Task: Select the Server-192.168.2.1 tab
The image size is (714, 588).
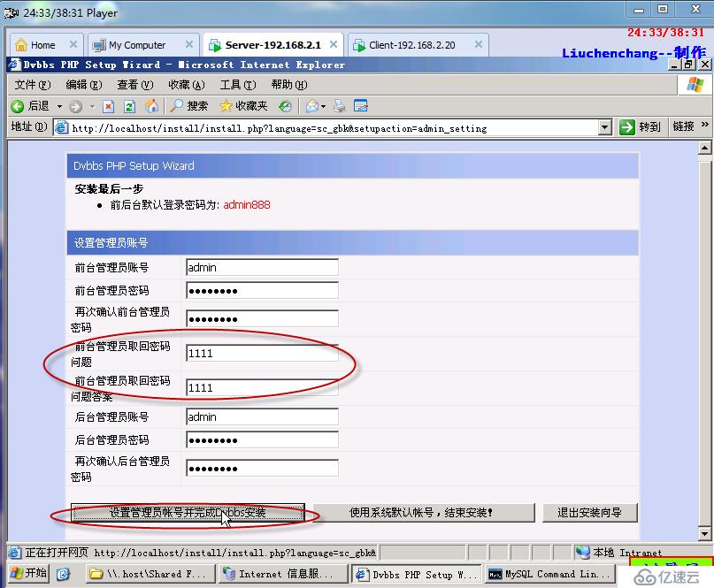Action: (273, 45)
